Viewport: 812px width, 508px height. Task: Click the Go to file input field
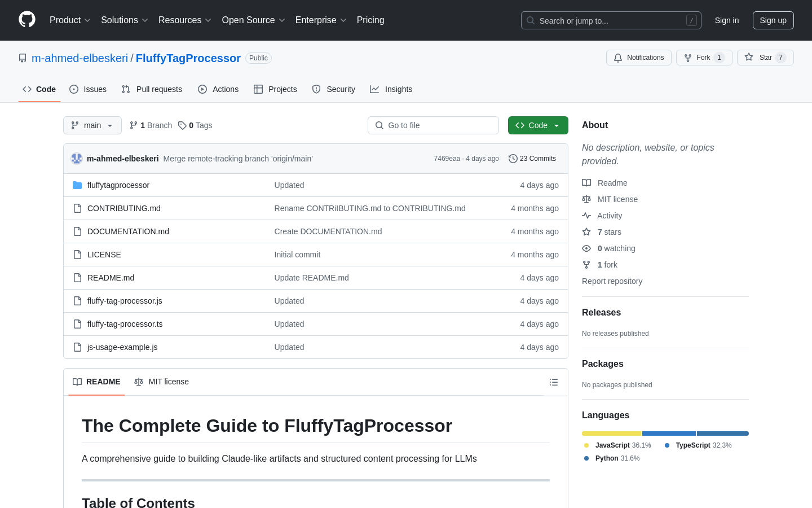click(433, 125)
